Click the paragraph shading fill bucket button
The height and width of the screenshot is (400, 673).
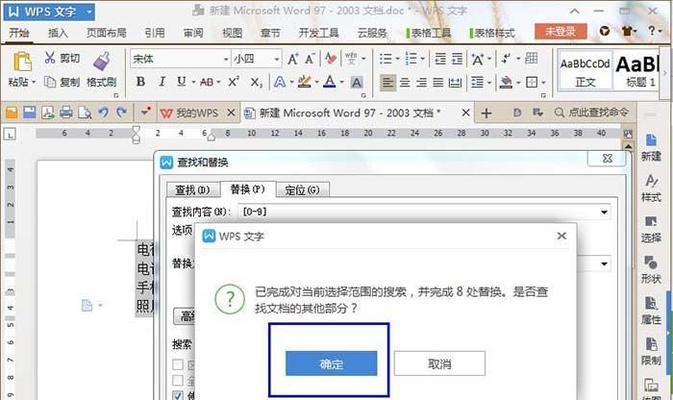(x=506, y=82)
